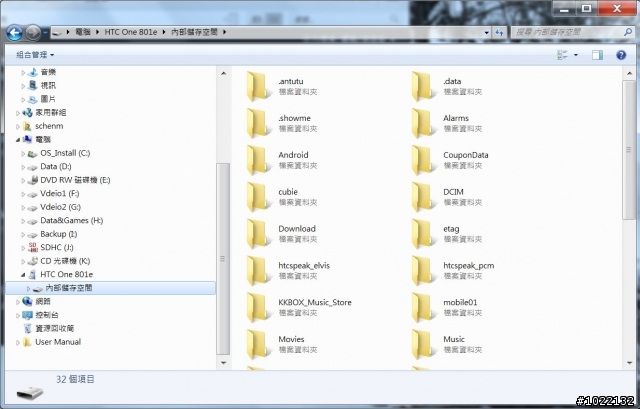Open the Alarms folder icon
This screenshot has width=640, height=409.
click(x=423, y=123)
